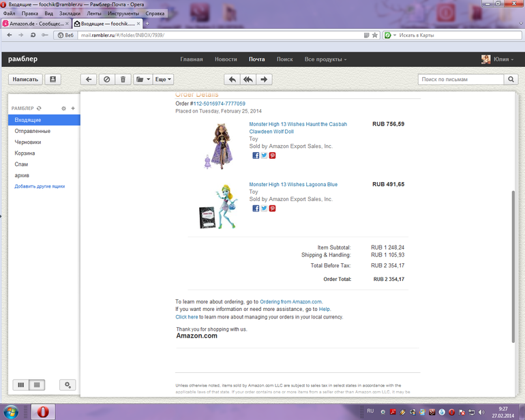
Task: Delete the email with the trash icon
Action: (x=123, y=80)
